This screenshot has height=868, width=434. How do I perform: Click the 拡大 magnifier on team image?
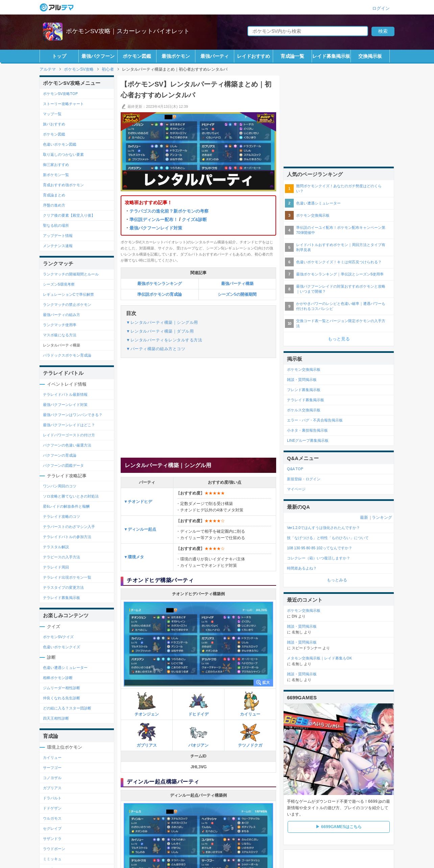point(263,682)
